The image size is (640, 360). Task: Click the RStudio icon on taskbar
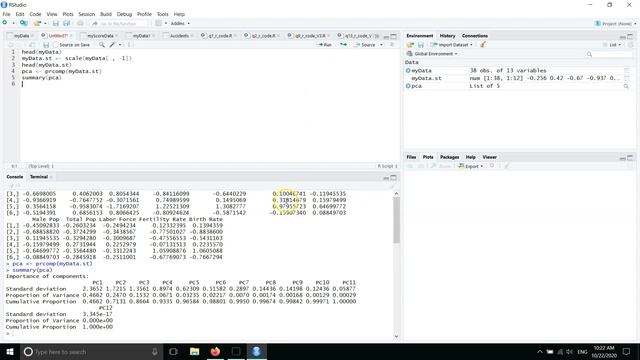pos(256,351)
